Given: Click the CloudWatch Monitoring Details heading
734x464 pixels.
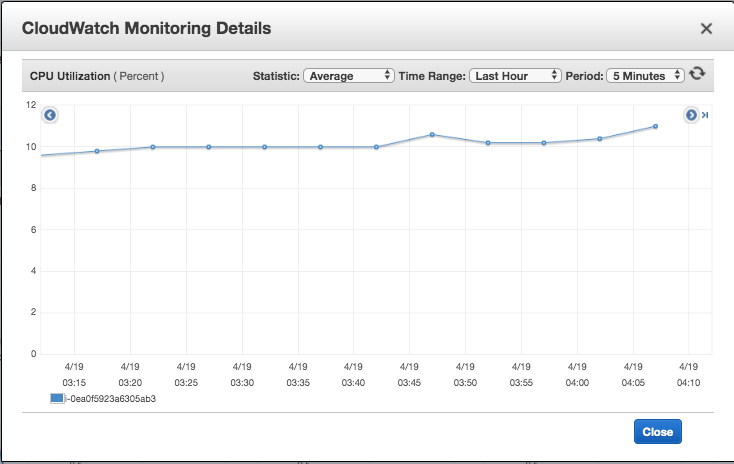Looking at the screenshot, I should point(147,29).
